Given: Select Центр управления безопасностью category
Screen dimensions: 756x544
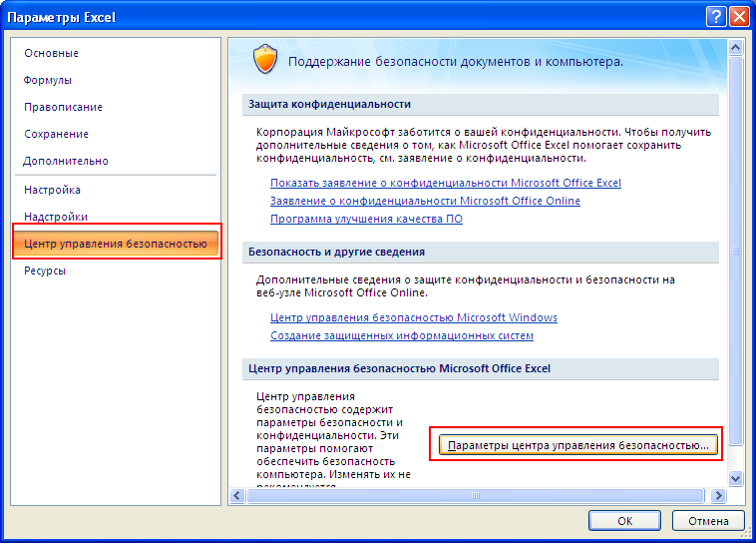Looking at the screenshot, I should coord(116,244).
